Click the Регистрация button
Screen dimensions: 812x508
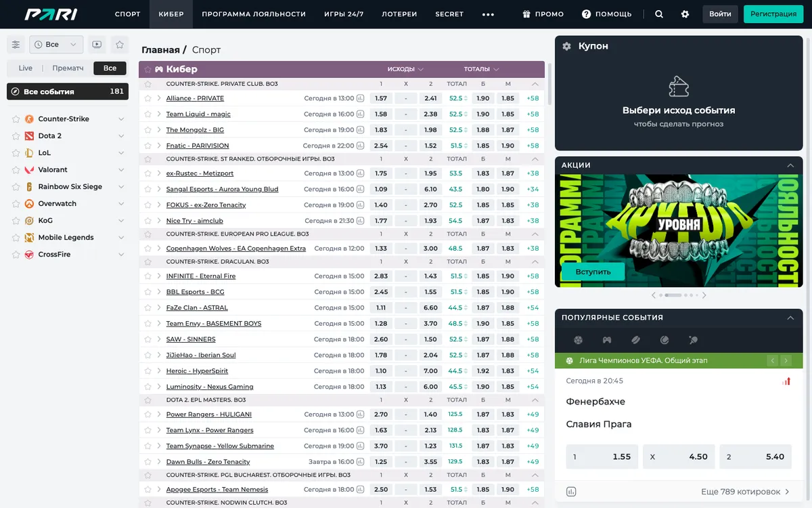[773, 14]
